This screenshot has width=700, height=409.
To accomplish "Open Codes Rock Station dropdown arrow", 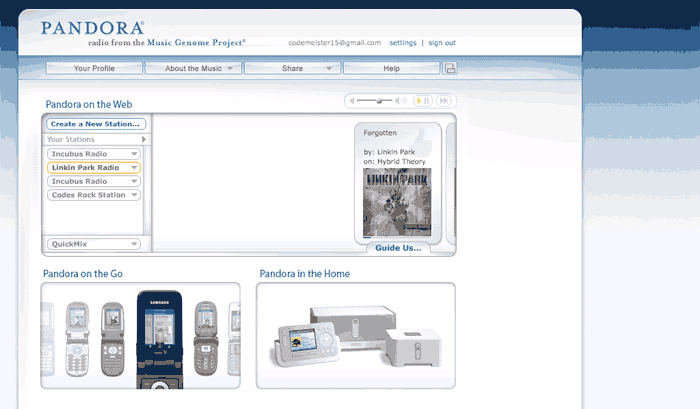I will (x=134, y=195).
